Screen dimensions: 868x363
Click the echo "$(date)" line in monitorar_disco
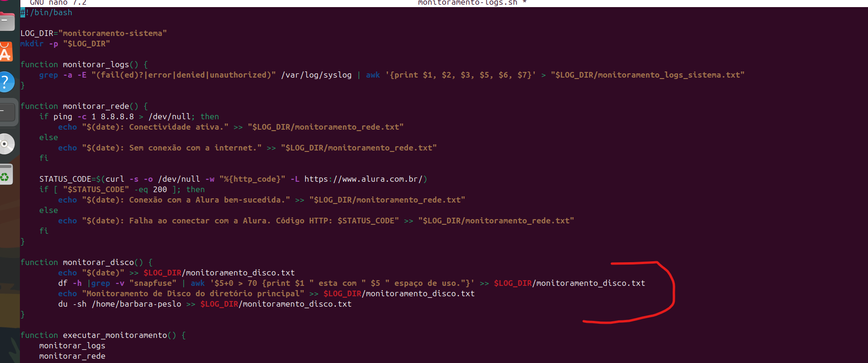pyautogui.click(x=177, y=273)
